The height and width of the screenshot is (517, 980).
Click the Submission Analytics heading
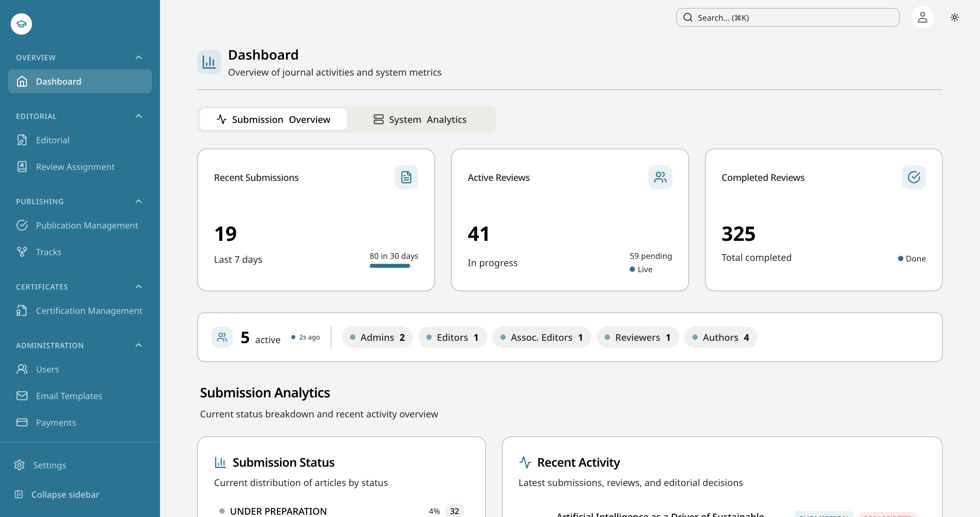pyautogui.click(x=265, y=393)
